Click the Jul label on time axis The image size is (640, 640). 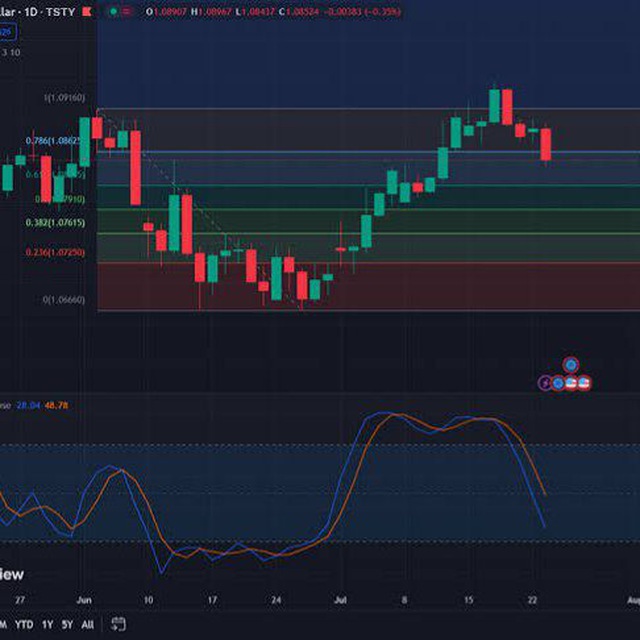coord(340,600)
